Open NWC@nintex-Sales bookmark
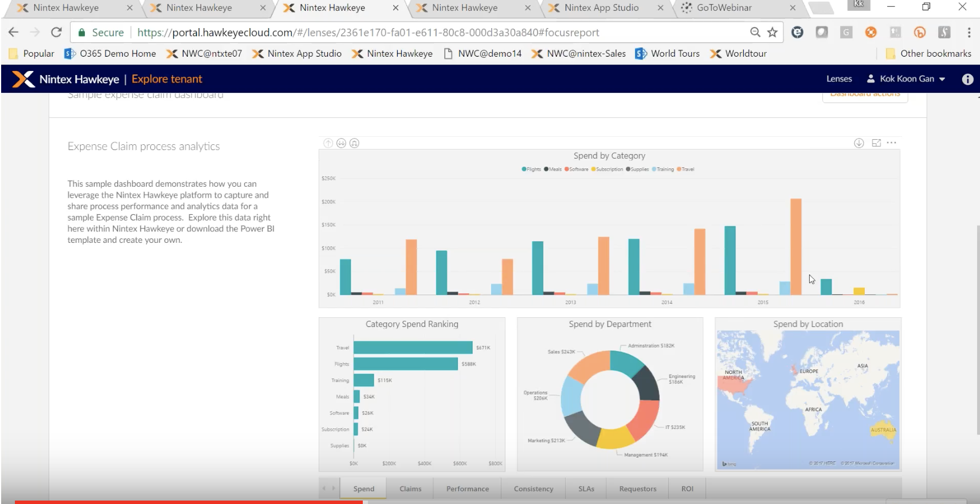 point(579,53)
